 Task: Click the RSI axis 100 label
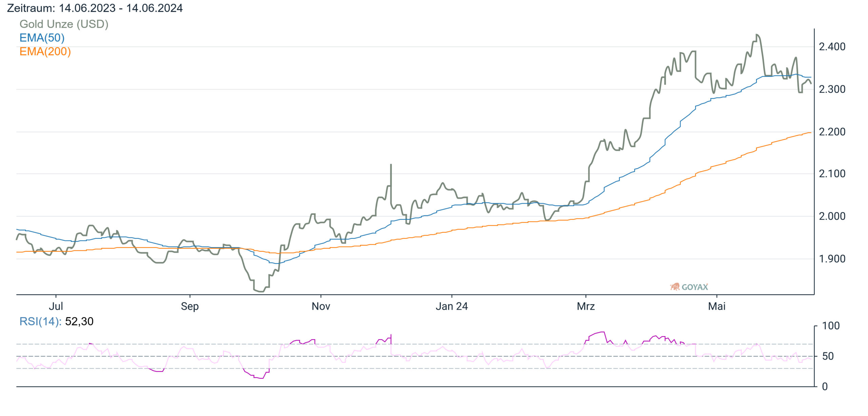coord(831,326)
